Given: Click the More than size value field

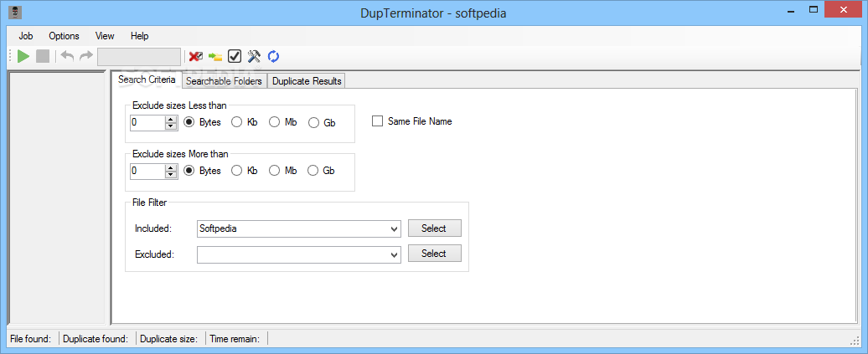Looking at the screenshot, I should coord(147,171).
